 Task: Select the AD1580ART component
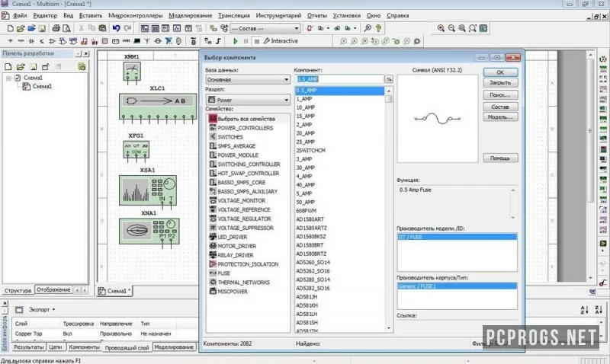310,219
